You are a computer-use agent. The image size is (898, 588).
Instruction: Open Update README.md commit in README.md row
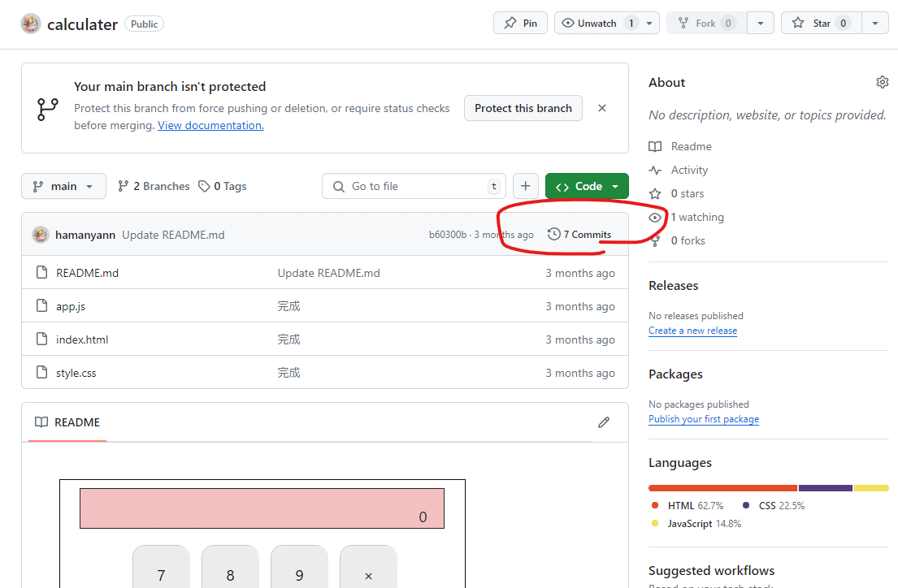coord(329,273)
